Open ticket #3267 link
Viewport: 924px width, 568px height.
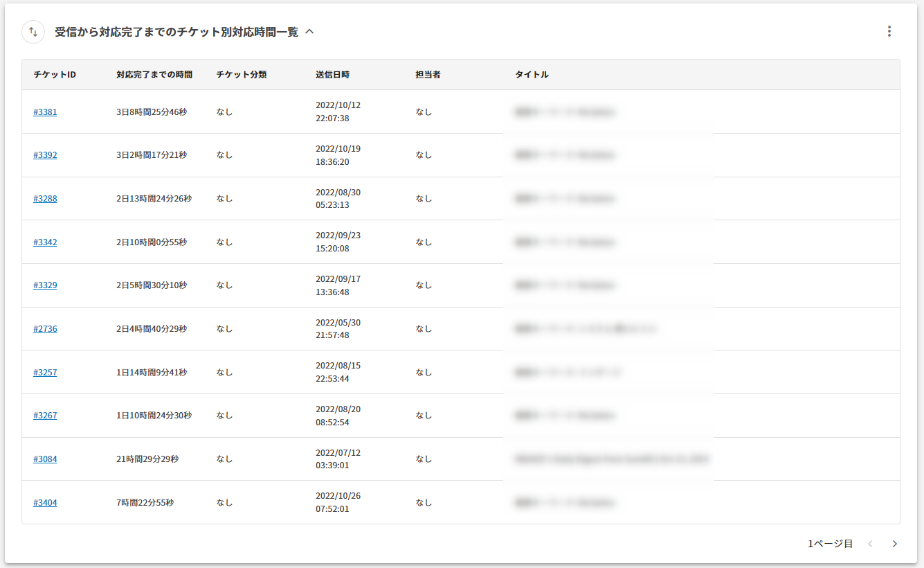45,416
